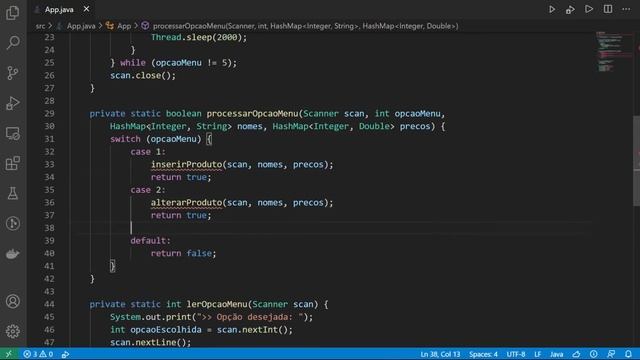Click opcaoEscolhida variable on line 46

click(x=166, y=330)
